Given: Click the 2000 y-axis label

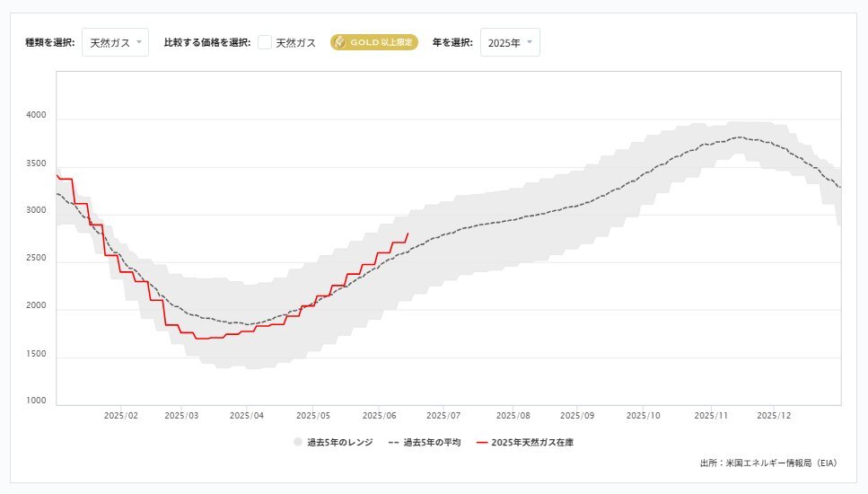Looking at the screenshot, I should pyautogui.click(x=36, y=305).
